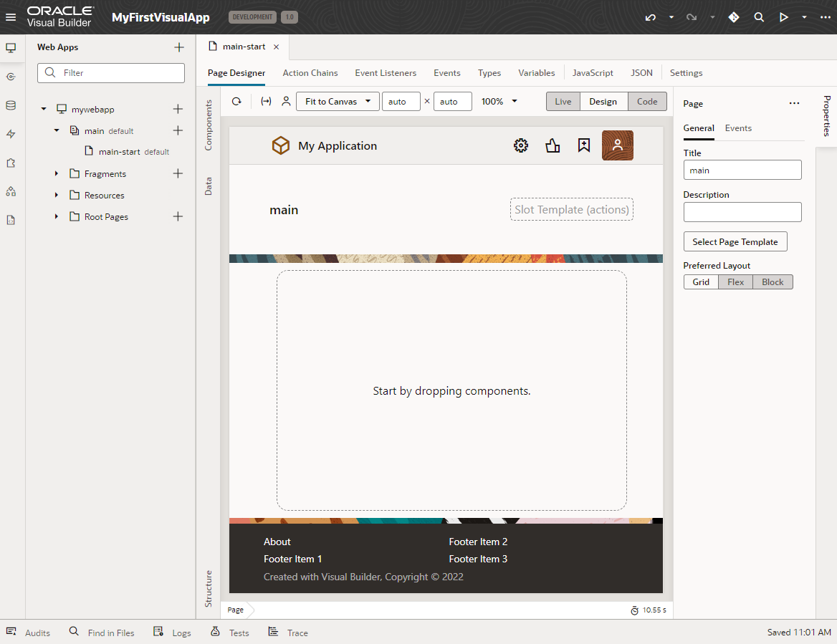
Task: Select the Services panel in left sidebar
Action: pyautogui.click(x=11, y=76)
